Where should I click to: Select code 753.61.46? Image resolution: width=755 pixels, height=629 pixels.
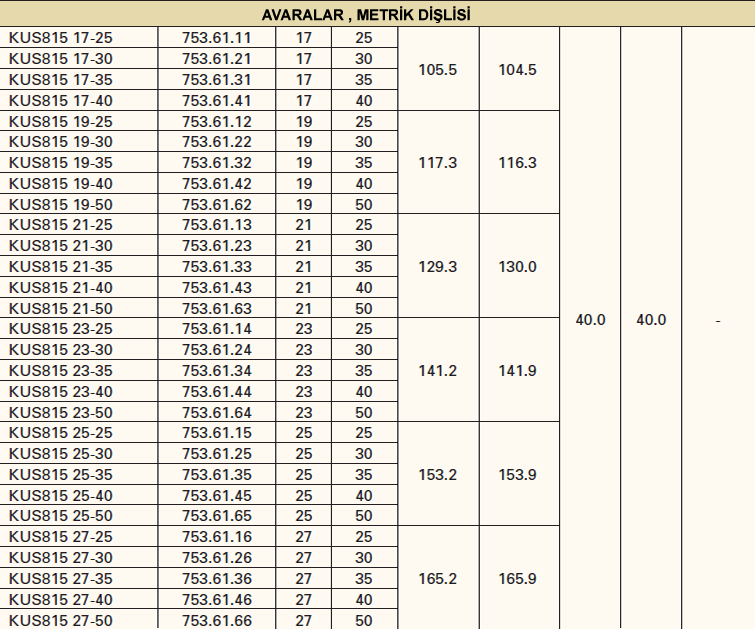217,600
